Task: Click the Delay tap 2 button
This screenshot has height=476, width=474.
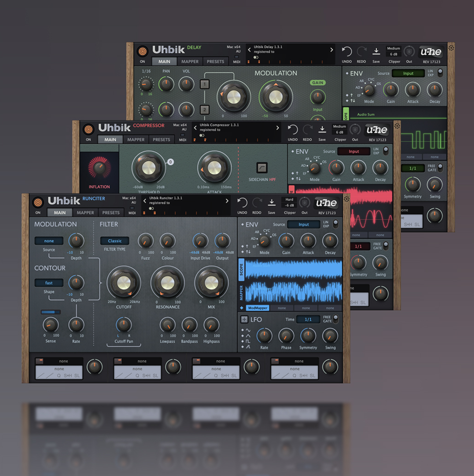Action: pos(204,110)
